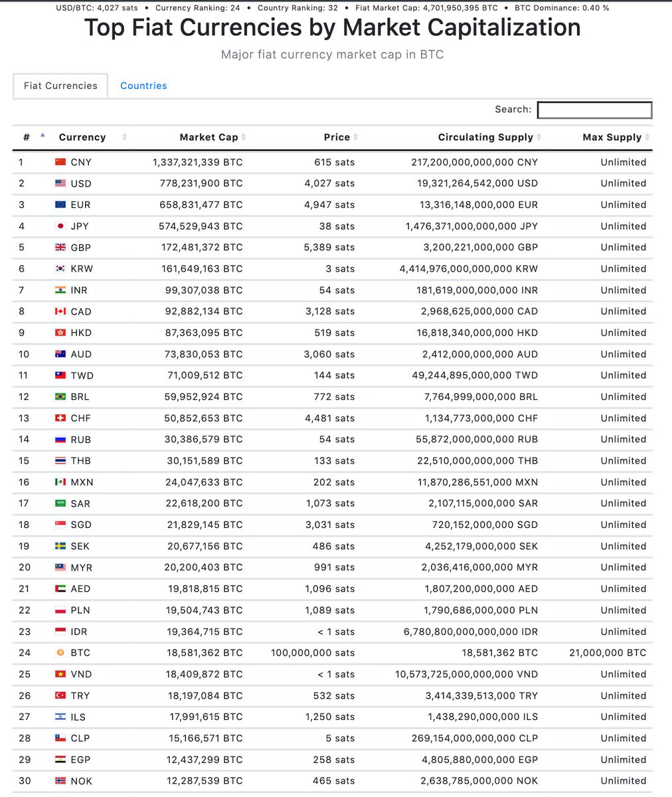The image size is (672, 797).
Task: Click the 4,481 sats price for CHF
Action: 329,418
